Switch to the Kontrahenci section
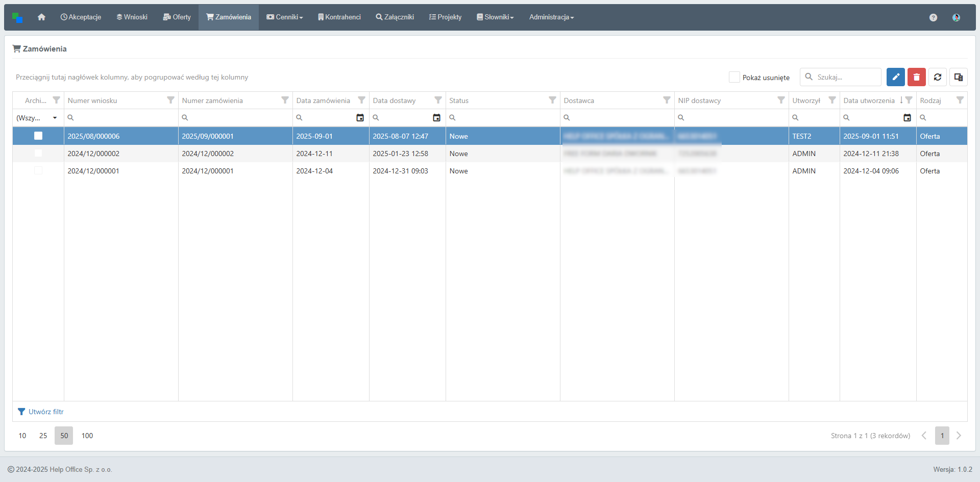The image size is (980, 482). pyautogui.click(x=339, y=17)
